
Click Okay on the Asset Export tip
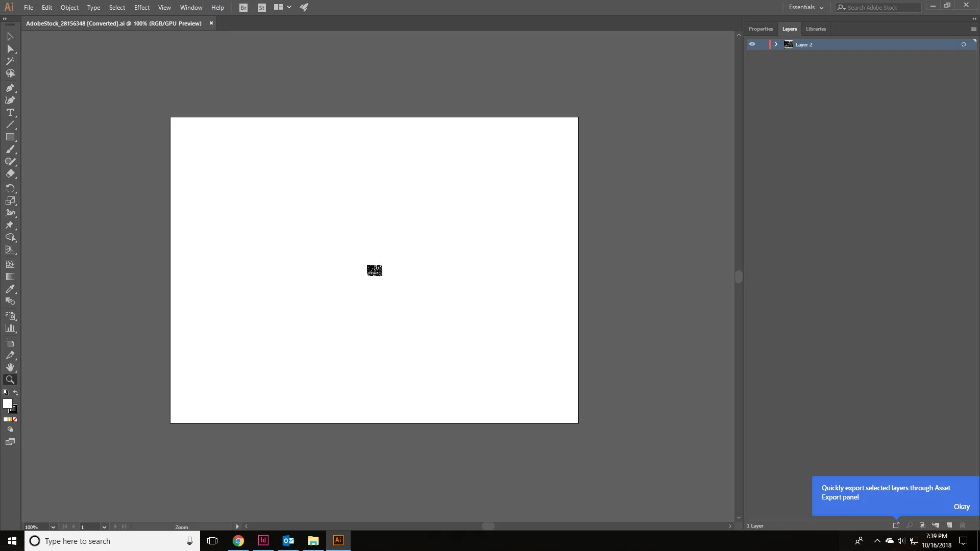pos(961,507)
